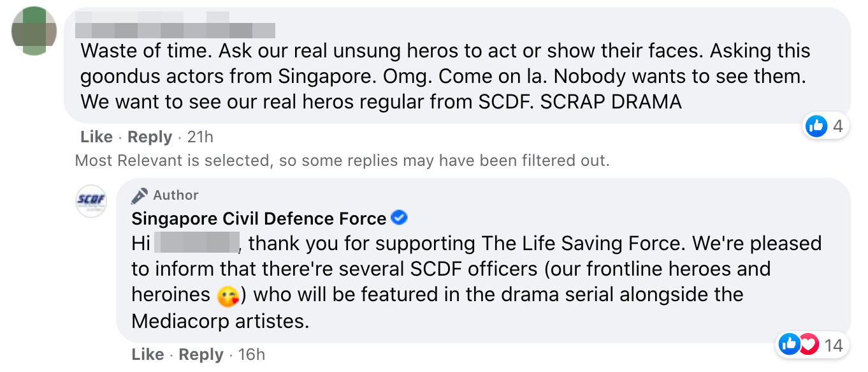This screenshot has height=372, width=868.
Task: Open the blurred commenter's name link
Action: click(175, 27)
